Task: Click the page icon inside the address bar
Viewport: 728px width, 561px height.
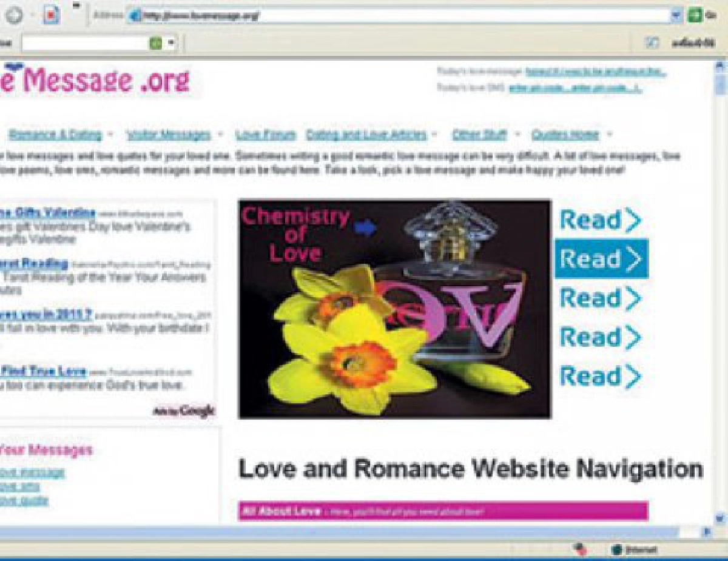Action: point(135,16)
